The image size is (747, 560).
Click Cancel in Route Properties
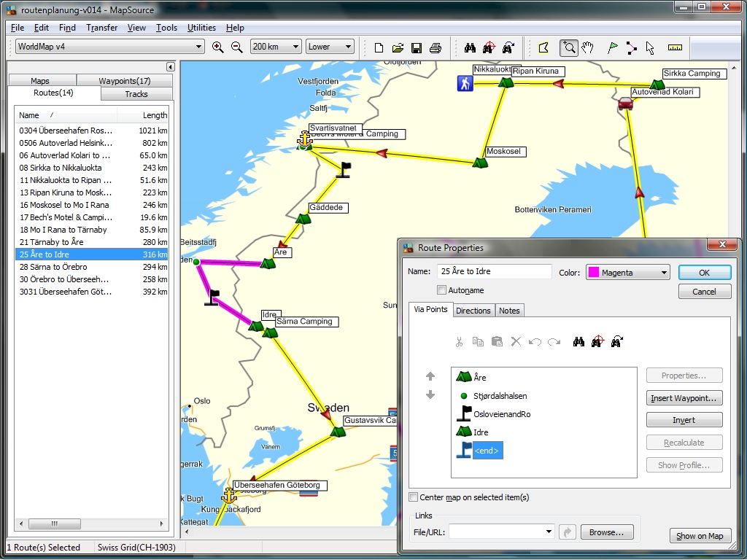pyautogui.click(x=704, y=292)
